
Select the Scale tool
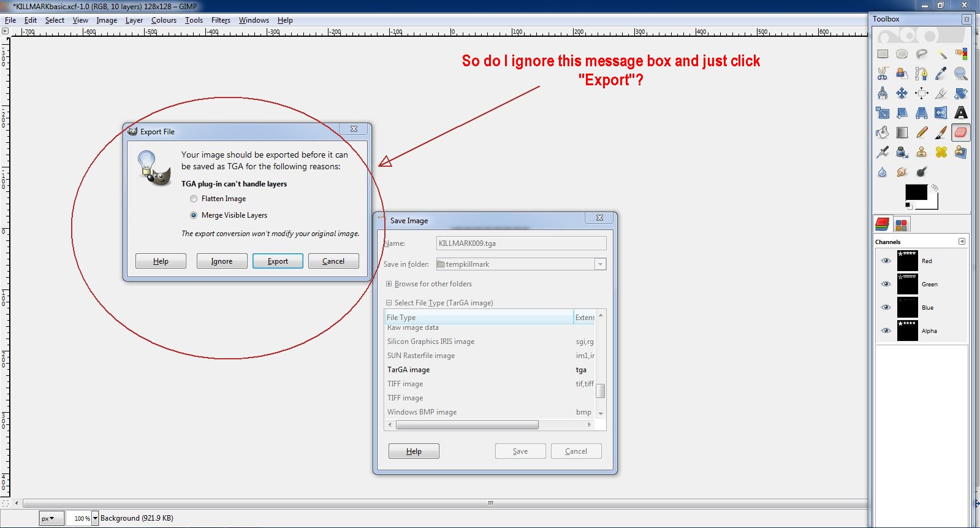point(883,113)
